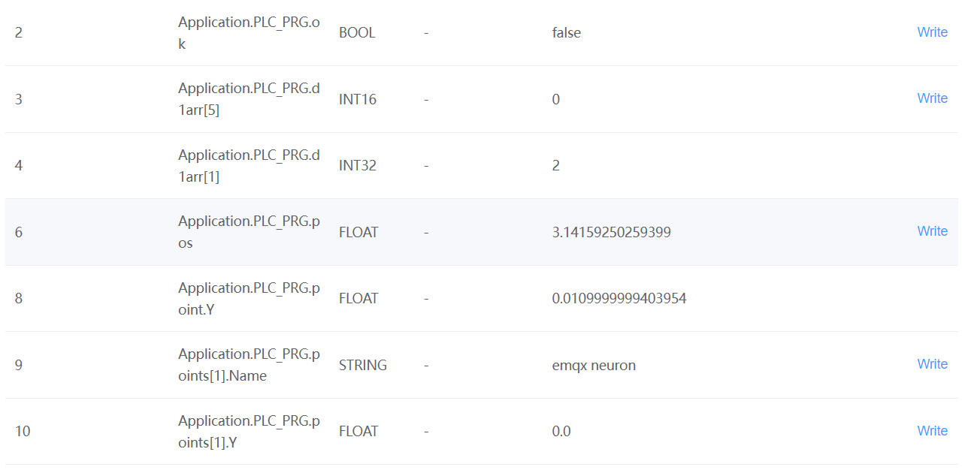
Task: Select the "emqx neuron" value cell
Action: pos(594,366)
